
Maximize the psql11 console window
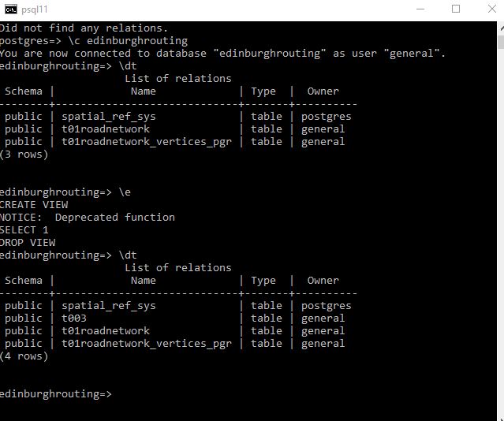(x=456, y=9)
